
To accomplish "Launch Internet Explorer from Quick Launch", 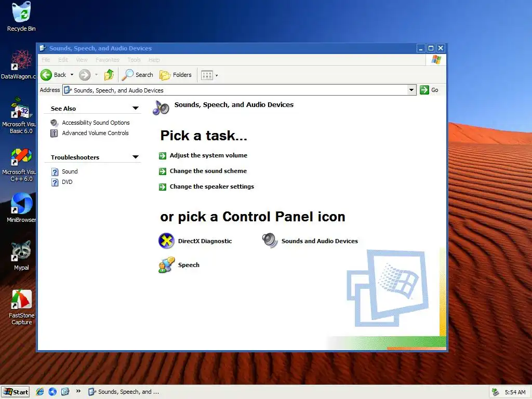I will tap(39, 392).
